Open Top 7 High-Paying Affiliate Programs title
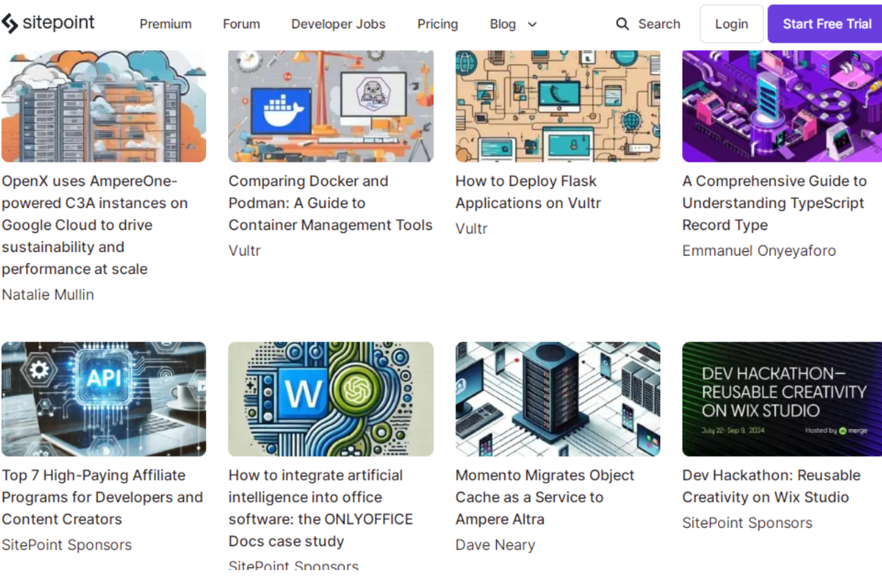Image resolution: width=882 pixels, height=588 pixels. coord(102,497)
